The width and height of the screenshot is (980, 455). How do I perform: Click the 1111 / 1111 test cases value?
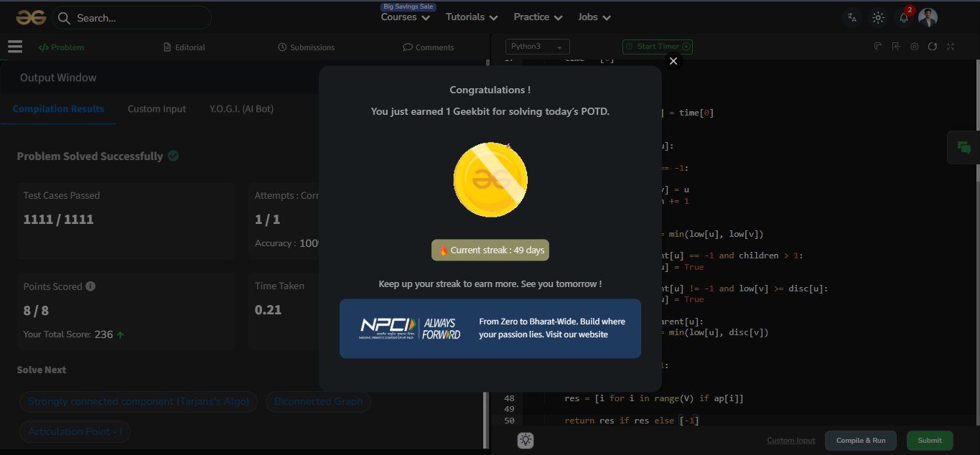(x=59, y=220)
